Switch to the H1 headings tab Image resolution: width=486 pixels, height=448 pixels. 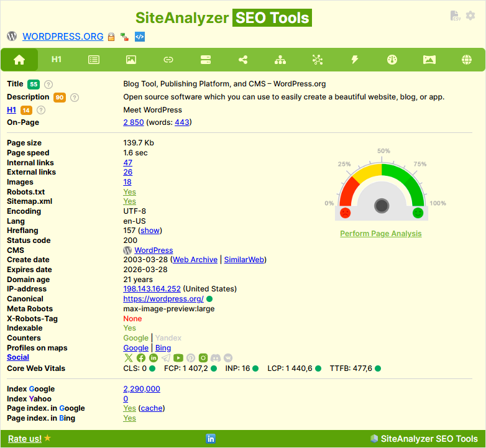point(57,60)
